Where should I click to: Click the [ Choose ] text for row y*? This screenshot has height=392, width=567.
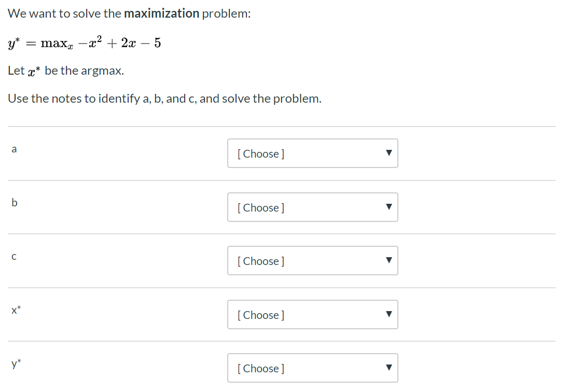point(260,368)
